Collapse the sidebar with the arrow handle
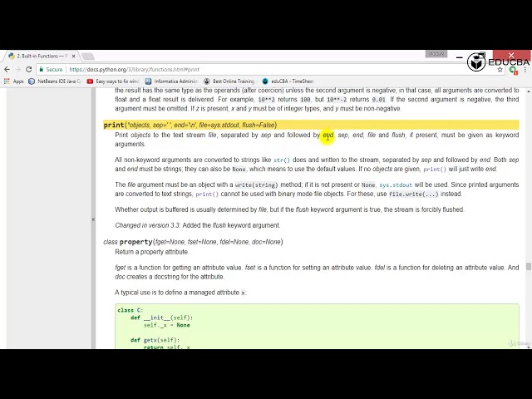The width and height of the screenshot is (532, 399). point(93,219)
